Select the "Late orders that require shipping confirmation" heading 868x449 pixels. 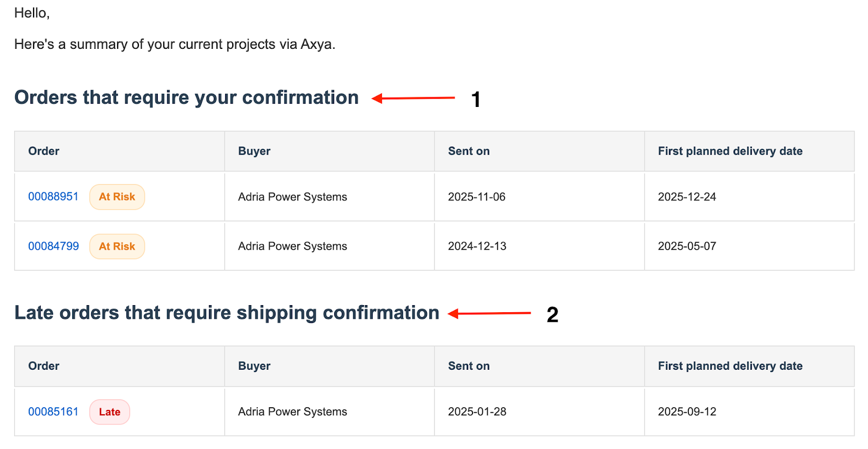point(226,313)
